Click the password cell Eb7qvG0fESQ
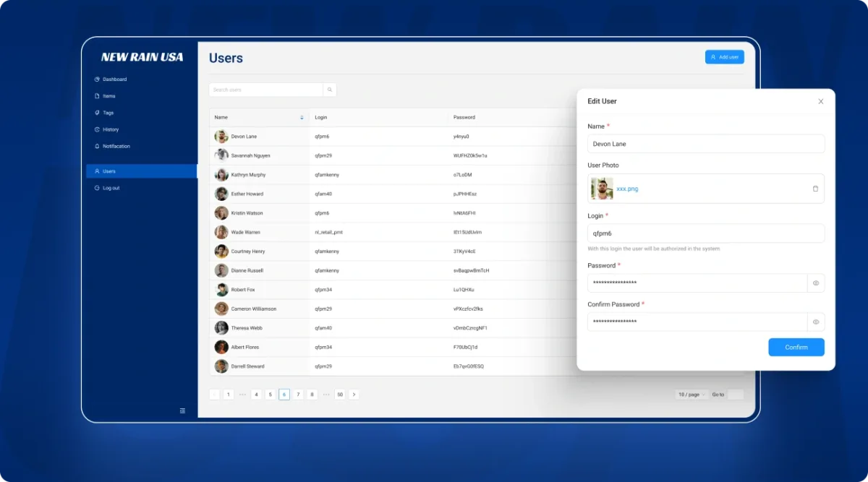The height and width of the screenshot is (482, 868). point(469,366)
